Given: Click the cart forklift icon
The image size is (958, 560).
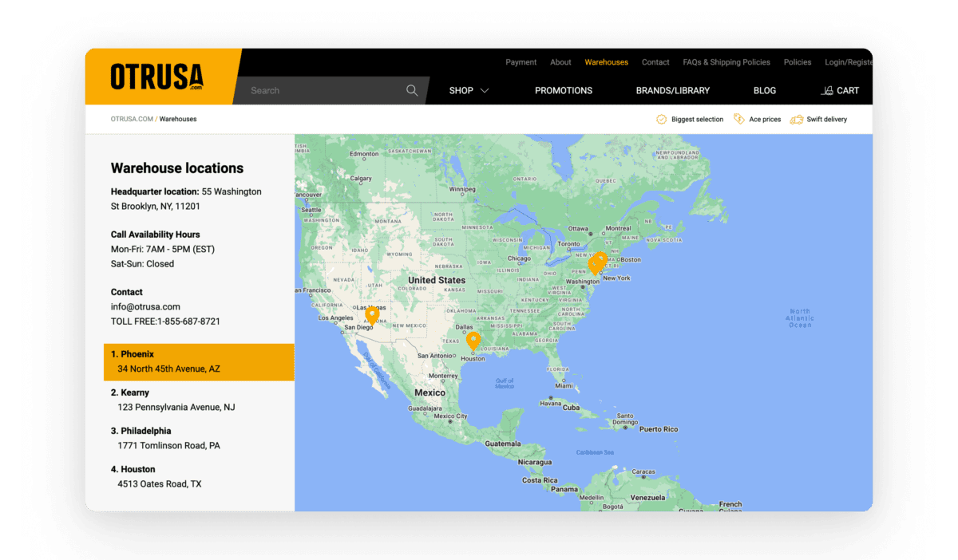Looking at the screenshot, I should pyautogui.click(x=826, y=90).
